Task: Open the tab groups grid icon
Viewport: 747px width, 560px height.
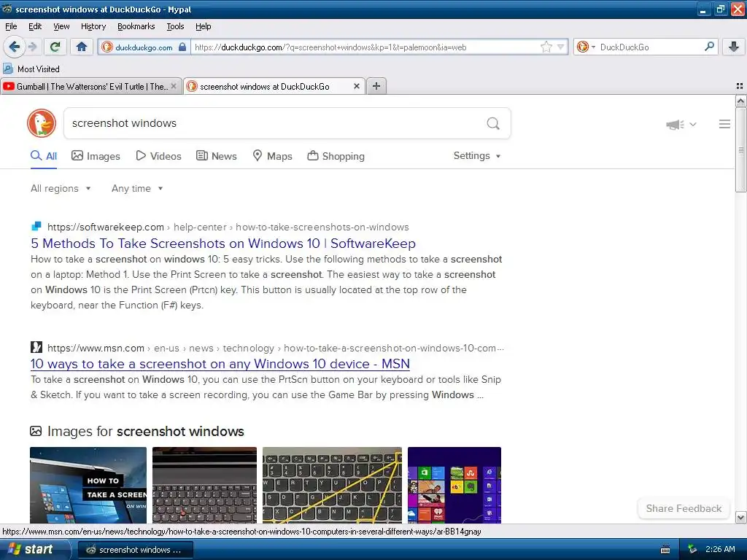Action: 740,86
